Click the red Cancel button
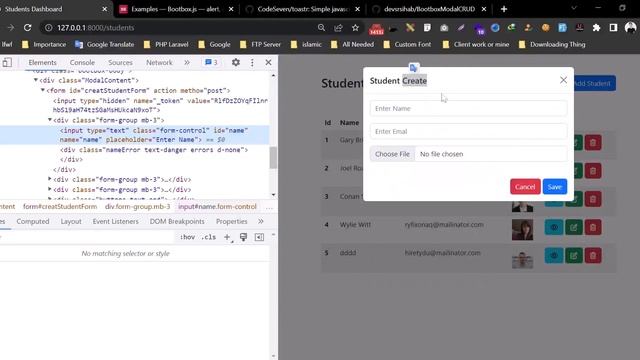 click(525, 187)
